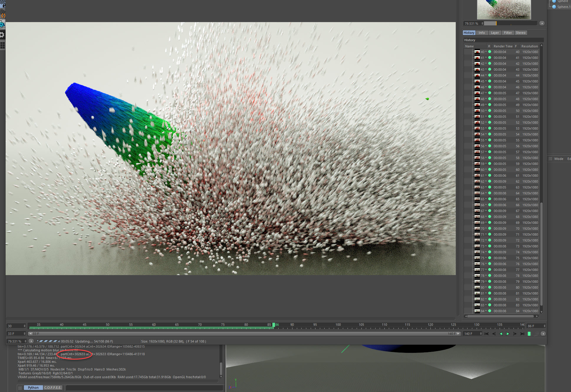Click the orange rotate workplane icon
The width and height of the screenshot is (571, 392).
(x=3, y=15)
